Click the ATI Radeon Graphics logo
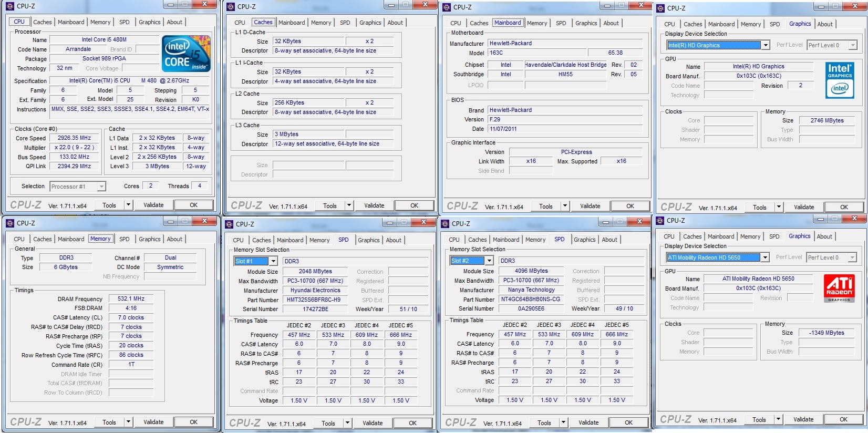The image size is (868, 433). (839, 288)
